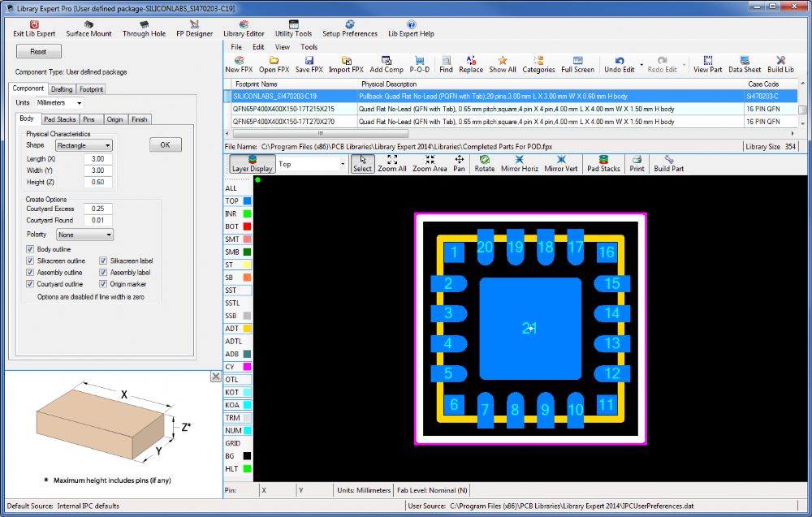Click Build Lib icon
The height and width of the screenshot is (517, 812).
(x=780, y=61)
